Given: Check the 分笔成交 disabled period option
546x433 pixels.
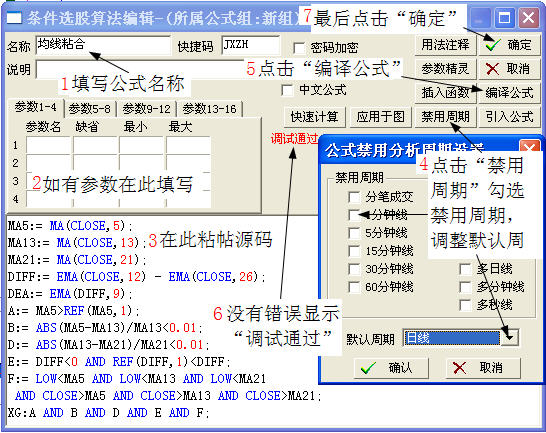Looking at the screenshot, I should (354, 197).
